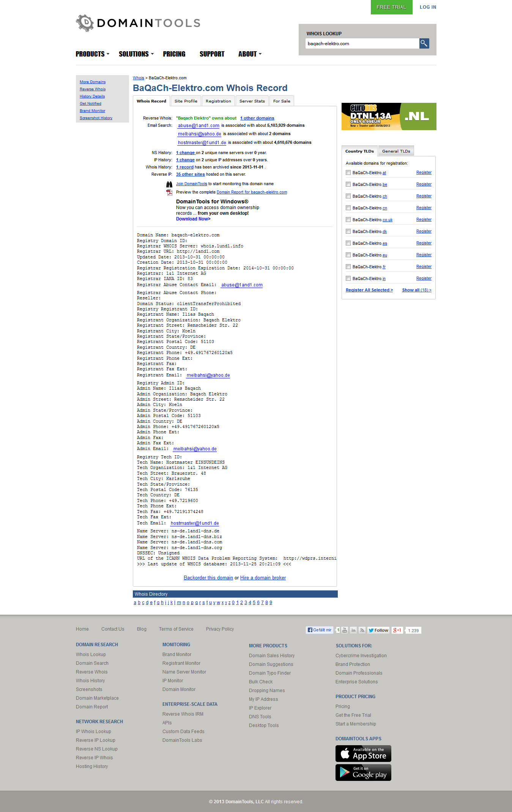This screenshot has height=812, width=512.
Task: Click the Log In link
Action: (428, 7)
